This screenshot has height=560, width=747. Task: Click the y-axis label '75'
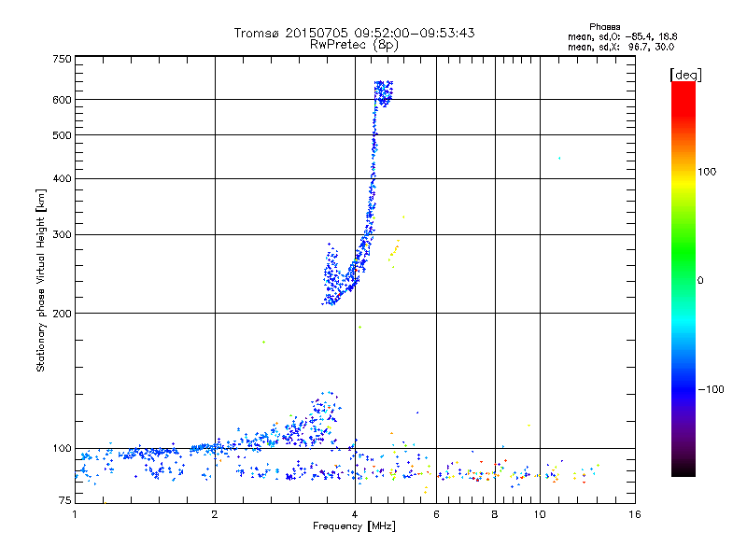click(65, 500)
